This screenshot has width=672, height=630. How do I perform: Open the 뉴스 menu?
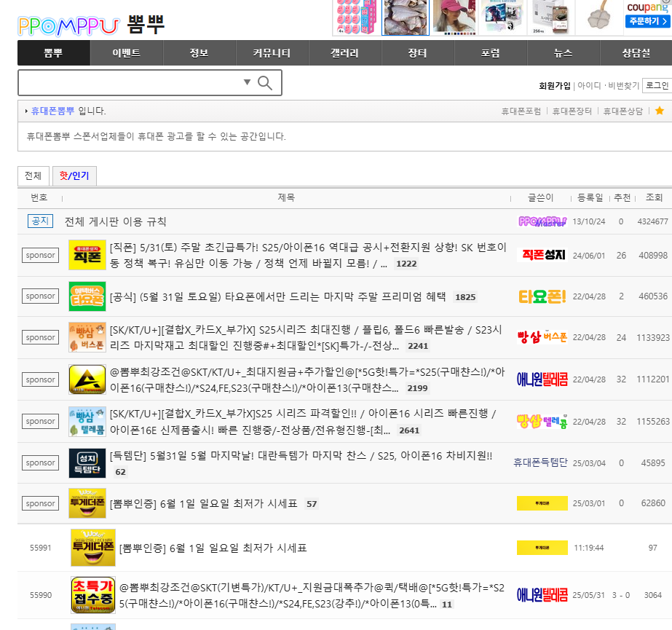564,52
